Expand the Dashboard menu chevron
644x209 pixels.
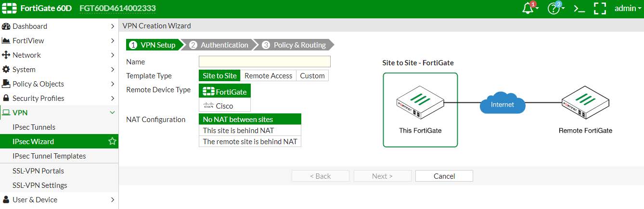point(113,26)
